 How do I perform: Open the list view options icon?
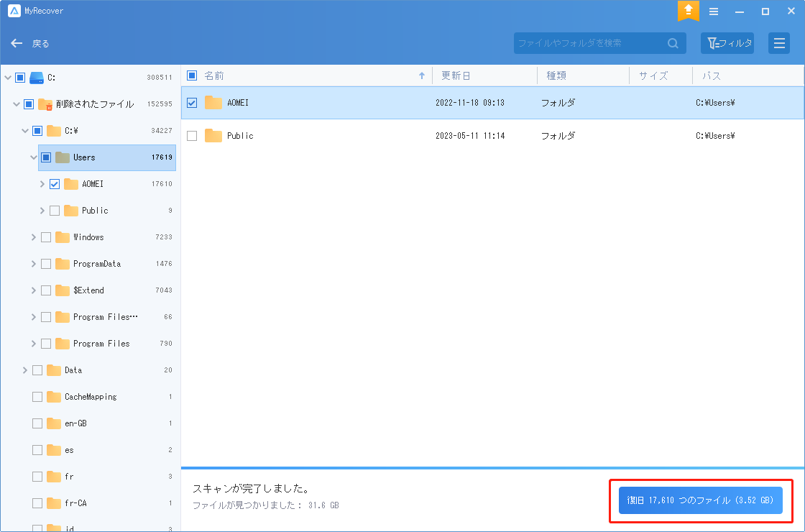[779, 43]
